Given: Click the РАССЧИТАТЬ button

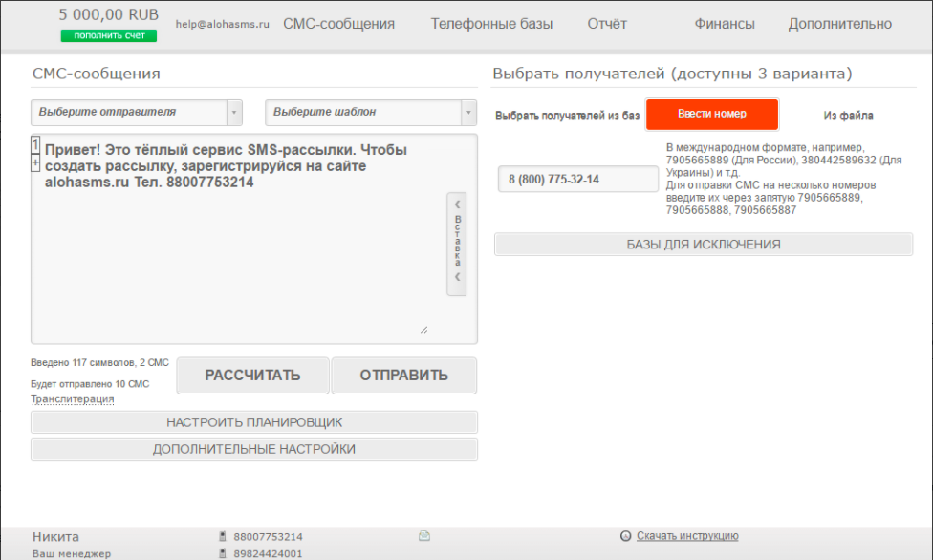Looking at the screenshot, I should [x=251, y=375].
